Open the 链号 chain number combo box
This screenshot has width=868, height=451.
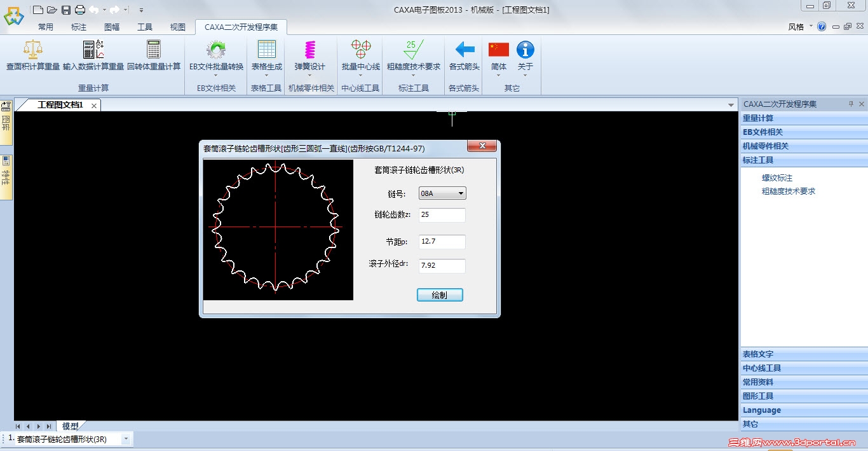[442, 193]
